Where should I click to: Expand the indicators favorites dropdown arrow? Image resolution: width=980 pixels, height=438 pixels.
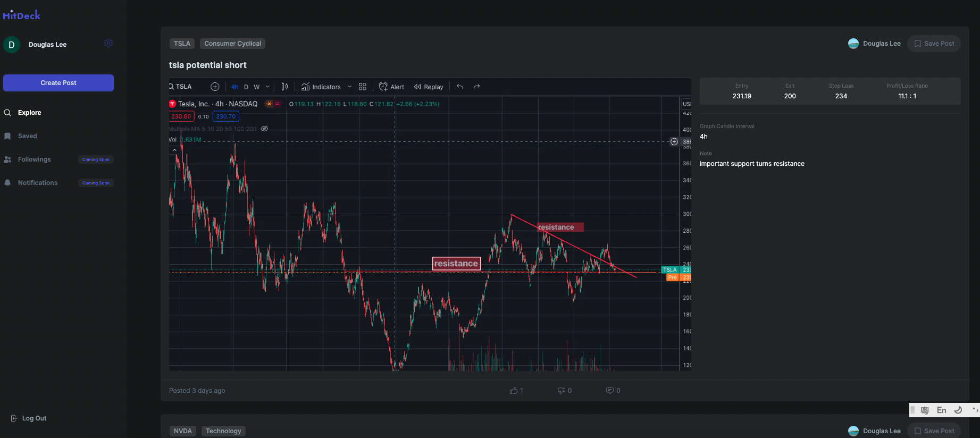pos(349,87)
